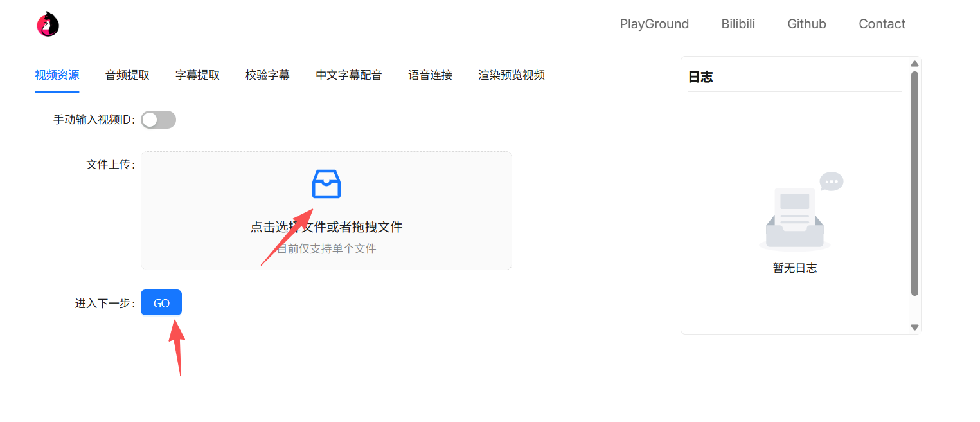Image resolution: width=980 pixels, height=422 pixels.
Task: Select the 渲染预览视频 tab
Action: point(511,75)
